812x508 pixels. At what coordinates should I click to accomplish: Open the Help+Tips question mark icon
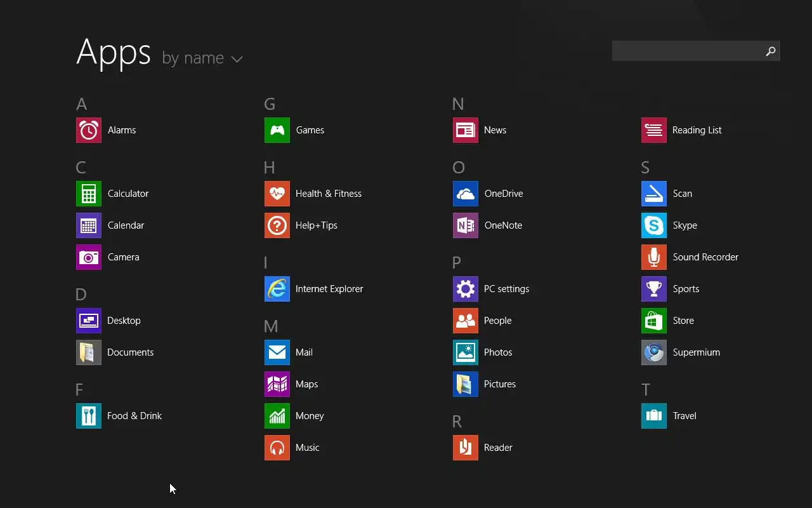click(x=277, y=225)
